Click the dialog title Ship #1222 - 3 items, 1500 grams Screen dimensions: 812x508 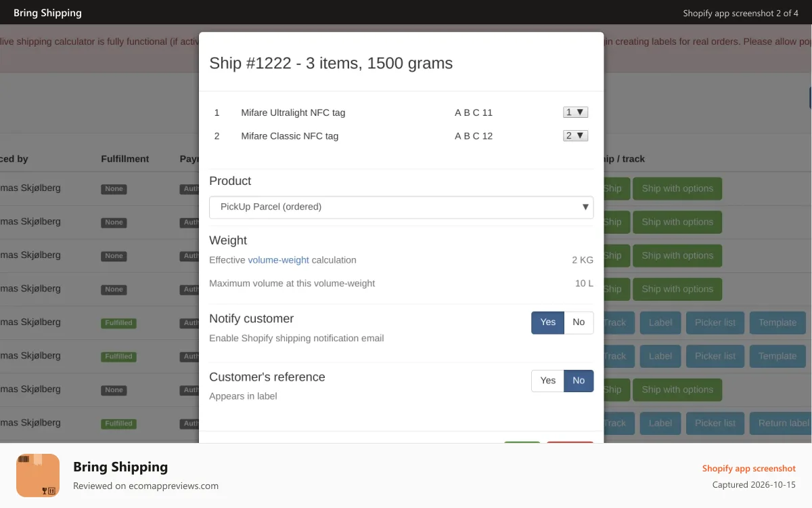[x=331, y=64]
